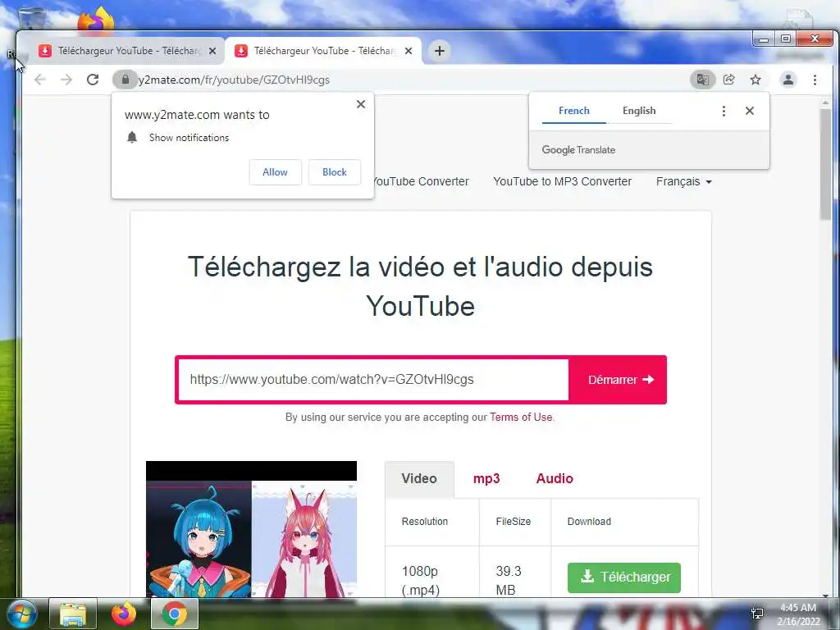Reload the y2mate page
Viewport: 840px width, 630px height.
click(x=93, y=80)
